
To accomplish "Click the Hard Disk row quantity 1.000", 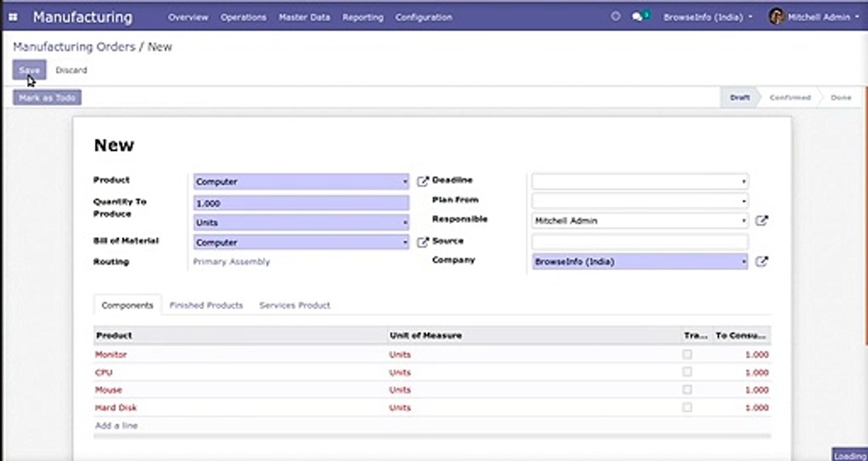I will click(x=757, y=407).
